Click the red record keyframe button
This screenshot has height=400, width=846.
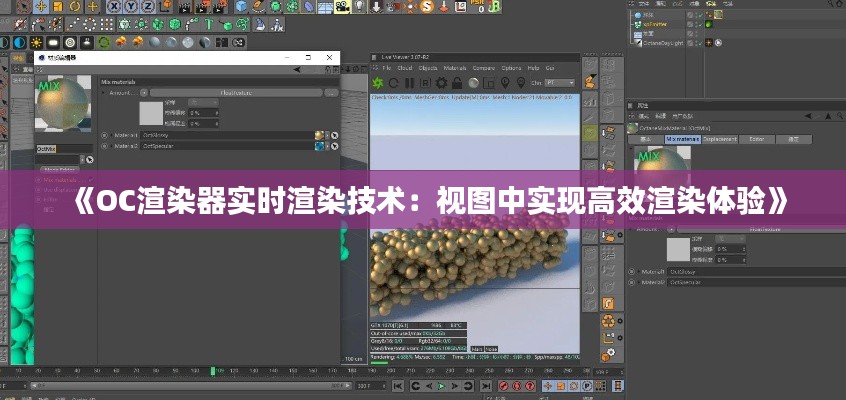click(504, 386)
